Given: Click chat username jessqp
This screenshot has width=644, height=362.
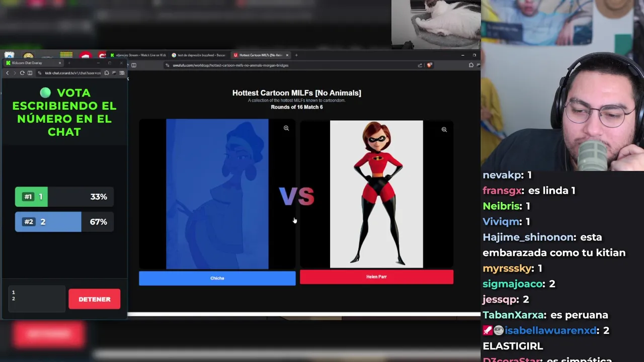Looking at the screenshot, I should [500, 300].
